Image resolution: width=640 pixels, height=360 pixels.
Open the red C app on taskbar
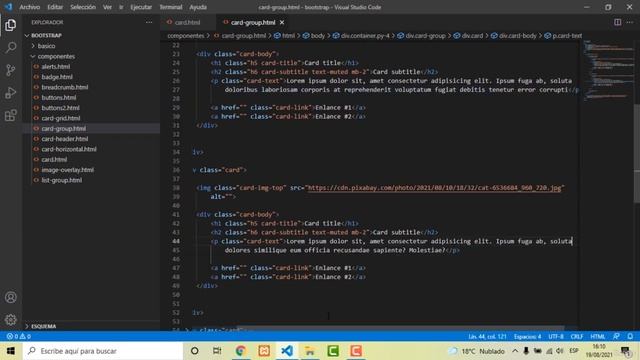tap(356, 351)
